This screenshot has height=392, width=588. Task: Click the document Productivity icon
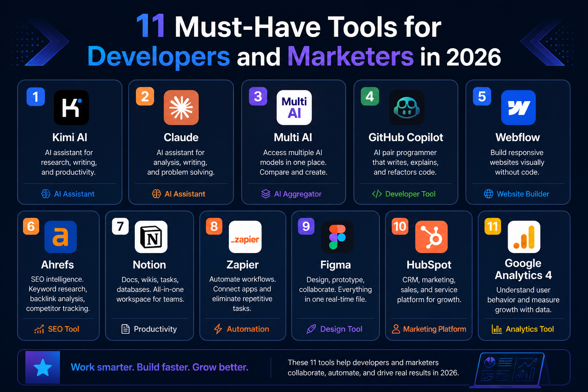click(126, 329)
